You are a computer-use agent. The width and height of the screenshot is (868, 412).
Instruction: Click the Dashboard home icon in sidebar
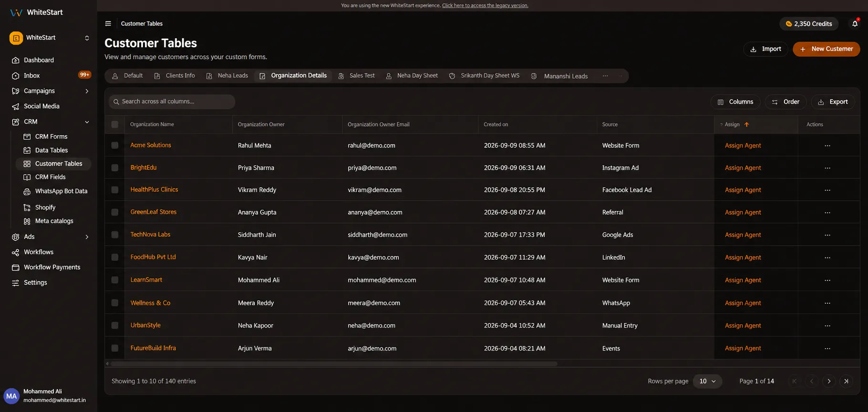(16, 60)
